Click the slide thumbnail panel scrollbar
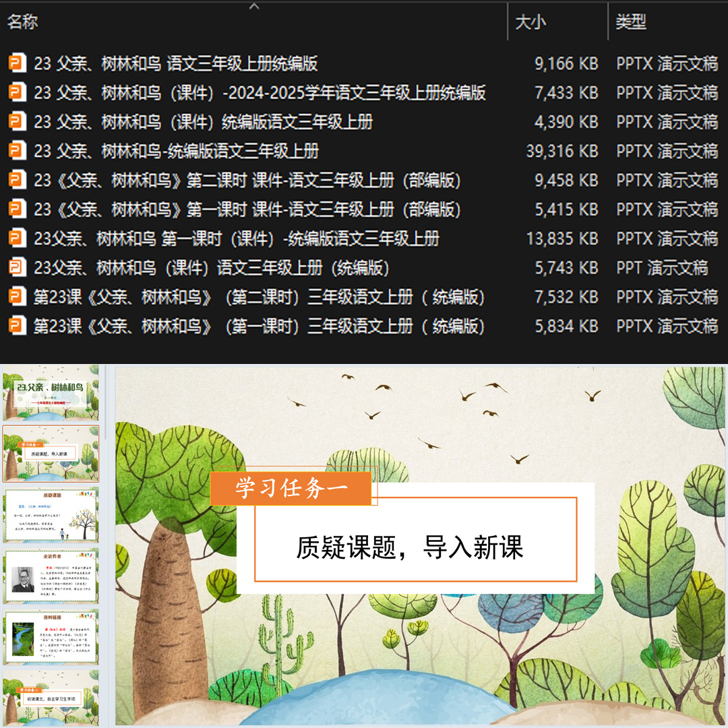The height and width of the screenshot is (728, 728). tap(105, 403)
